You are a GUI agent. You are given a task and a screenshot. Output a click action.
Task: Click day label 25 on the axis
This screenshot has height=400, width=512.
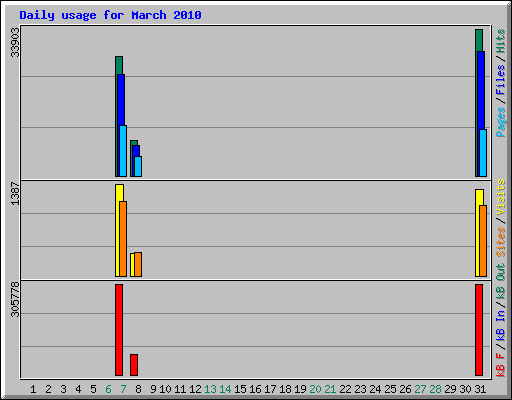pos(390,389)
